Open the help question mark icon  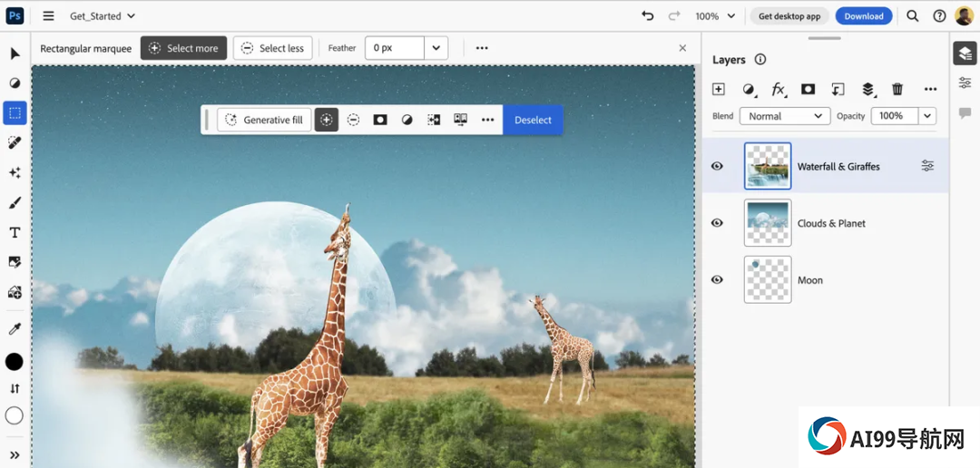point(939,16)
